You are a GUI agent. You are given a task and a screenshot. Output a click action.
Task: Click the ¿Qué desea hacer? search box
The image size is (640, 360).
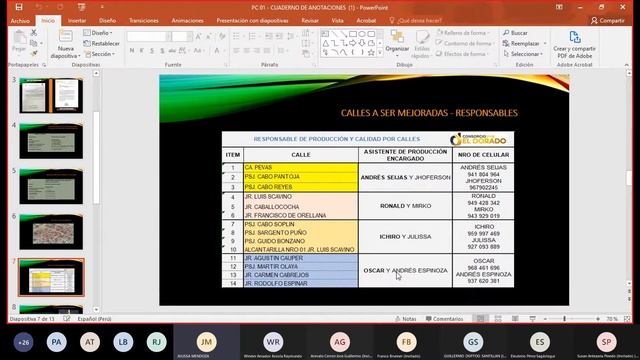(x=416, y=20)
